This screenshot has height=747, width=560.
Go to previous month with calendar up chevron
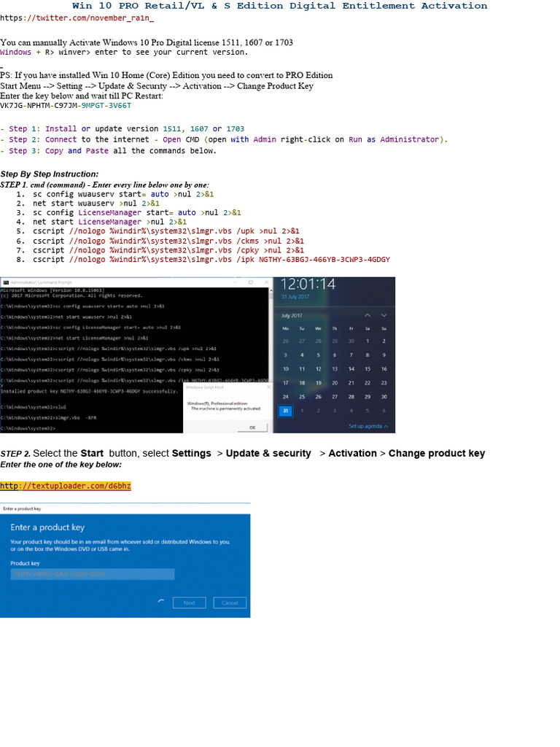pos(367,315)
